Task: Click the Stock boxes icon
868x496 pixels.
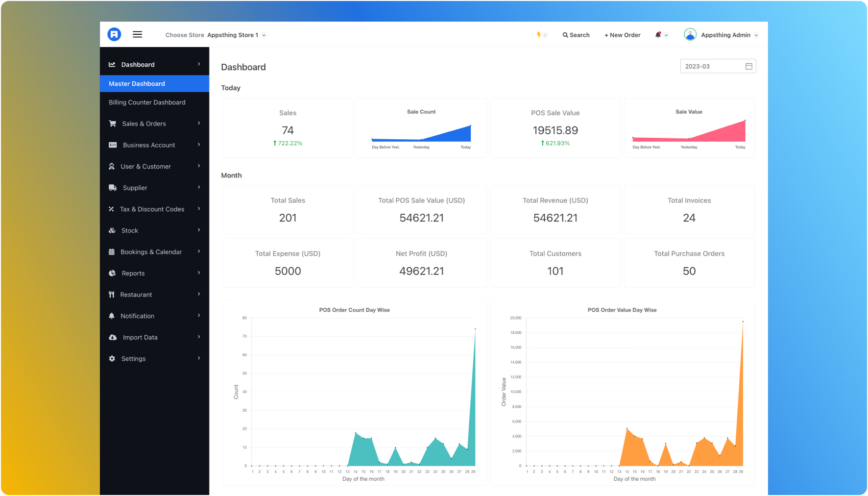Action: (x=112, y=230)
